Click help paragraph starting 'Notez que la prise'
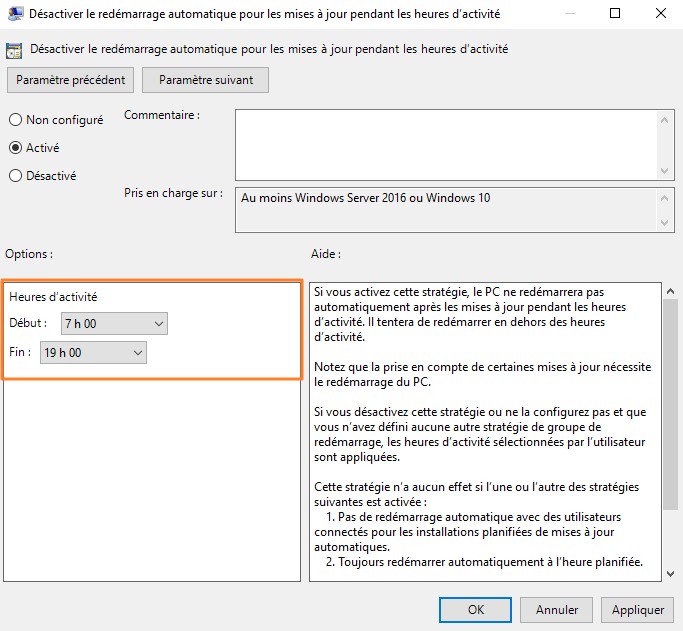 pos(483,375)
